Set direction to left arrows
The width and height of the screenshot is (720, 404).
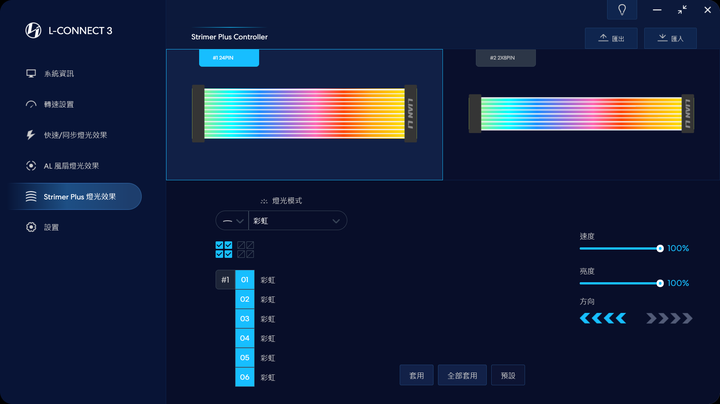click(x=603, y=318)
